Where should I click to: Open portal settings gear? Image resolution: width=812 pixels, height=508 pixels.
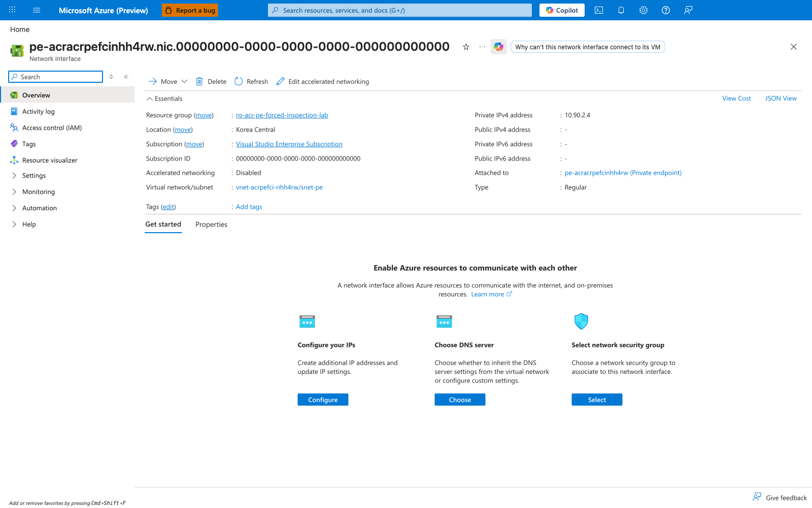point(644,10)
